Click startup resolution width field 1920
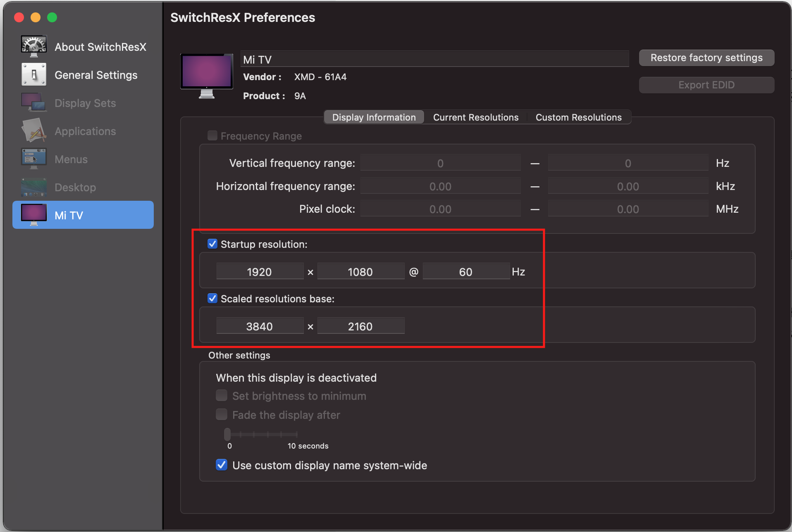This screenshot has height=532, width=792. tap(260, 271)
